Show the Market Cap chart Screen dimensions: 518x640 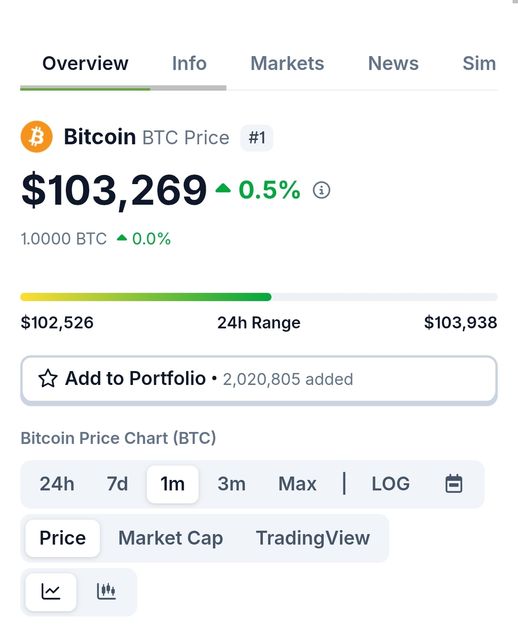coord(171,538)
